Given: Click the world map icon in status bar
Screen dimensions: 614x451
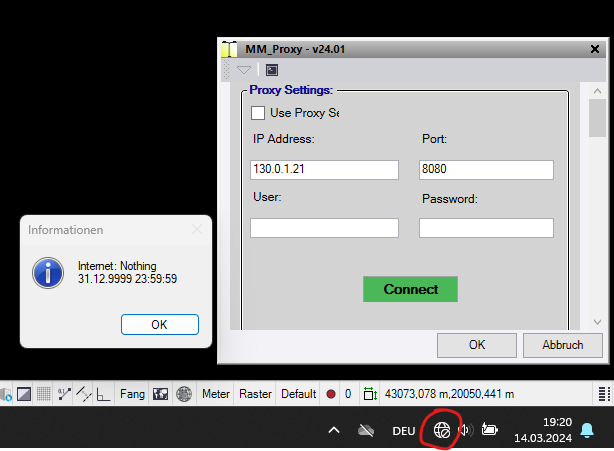Looking at the screenshot, I should (x=160, y=394).
